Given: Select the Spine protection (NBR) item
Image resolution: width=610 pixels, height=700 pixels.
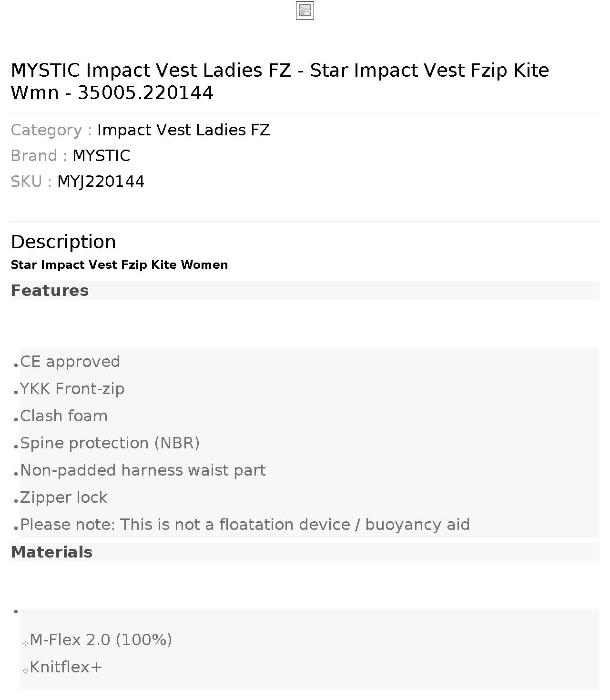Looking at the screenshot, I should pos(110,443).
